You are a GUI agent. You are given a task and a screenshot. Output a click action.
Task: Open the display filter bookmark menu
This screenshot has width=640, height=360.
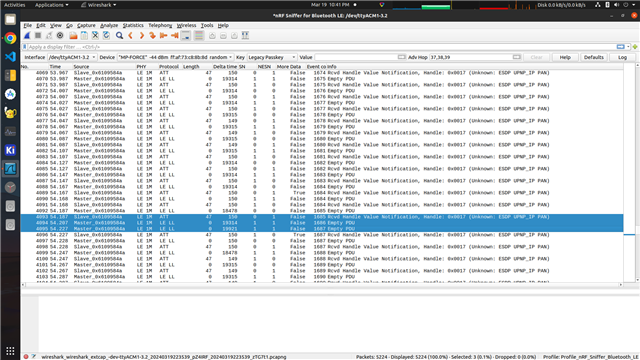24,47
